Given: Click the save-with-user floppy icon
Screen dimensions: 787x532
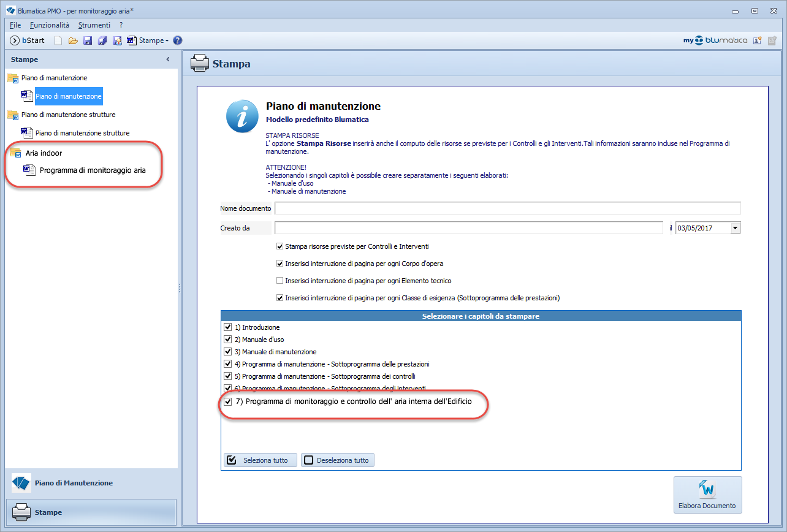Looking at the screenshot, I should pyautogui.click(x=117, y=40).
